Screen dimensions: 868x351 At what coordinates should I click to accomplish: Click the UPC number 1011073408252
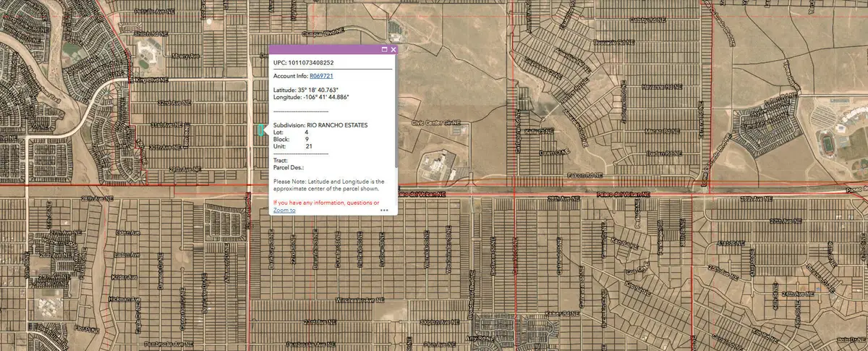pyautogui.click(x=310, y=63)
